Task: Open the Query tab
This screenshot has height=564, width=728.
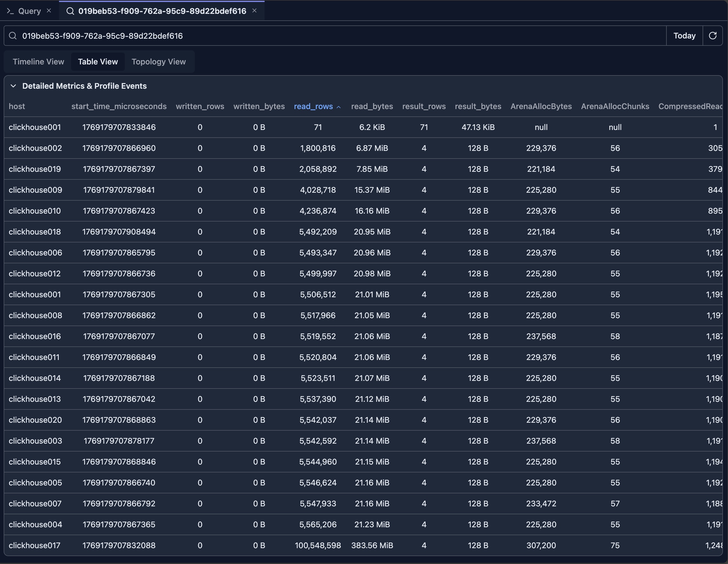Action: pyautogui.click(x=29, y=11)
